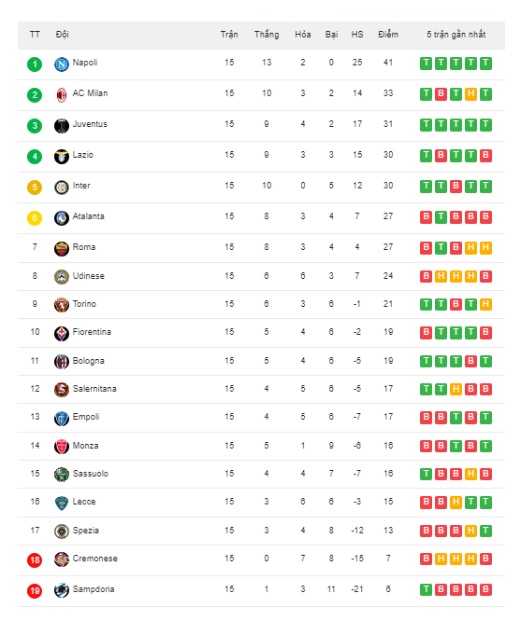This screenshot has width=512, height=624.
Task: Open the Inter club badge
Action: point(61,187)
